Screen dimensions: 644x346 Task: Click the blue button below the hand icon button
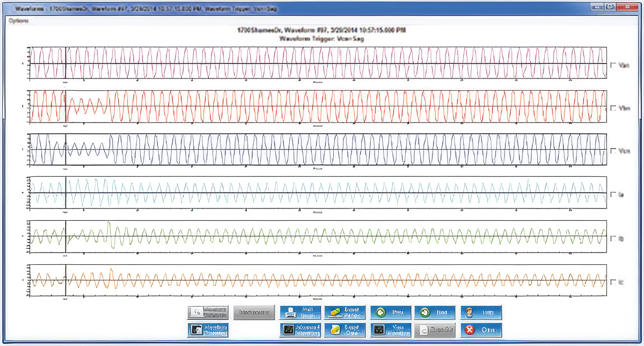pos(208,329)
